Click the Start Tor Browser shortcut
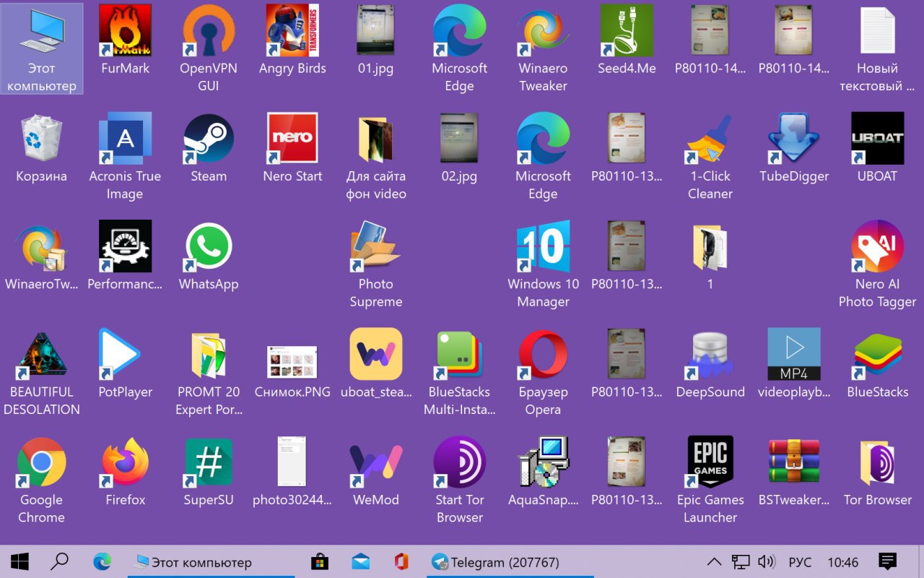924x578 pixels. 460,462
